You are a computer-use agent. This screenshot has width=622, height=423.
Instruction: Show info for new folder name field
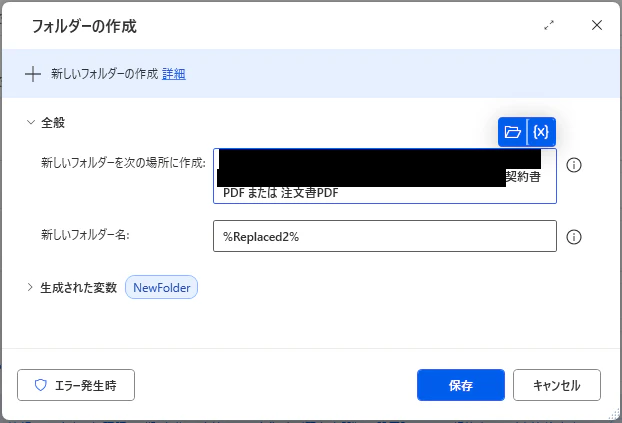[x=574, y=237]
